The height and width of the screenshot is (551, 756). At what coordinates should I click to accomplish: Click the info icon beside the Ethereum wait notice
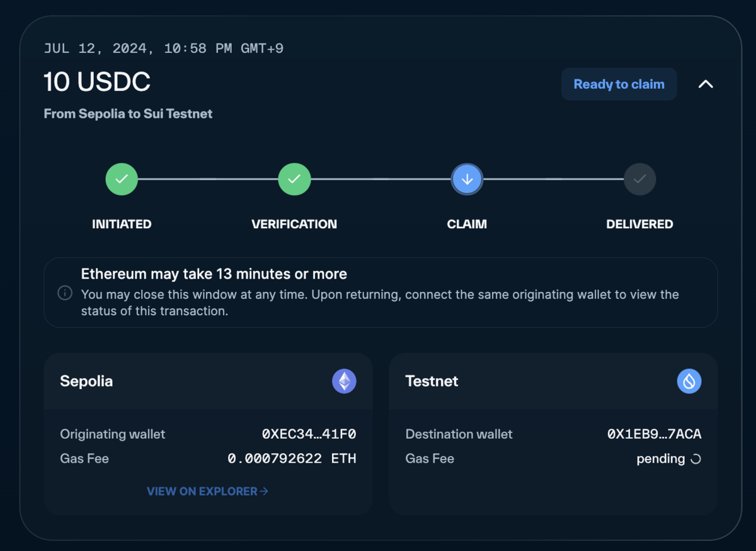point(65,293)
